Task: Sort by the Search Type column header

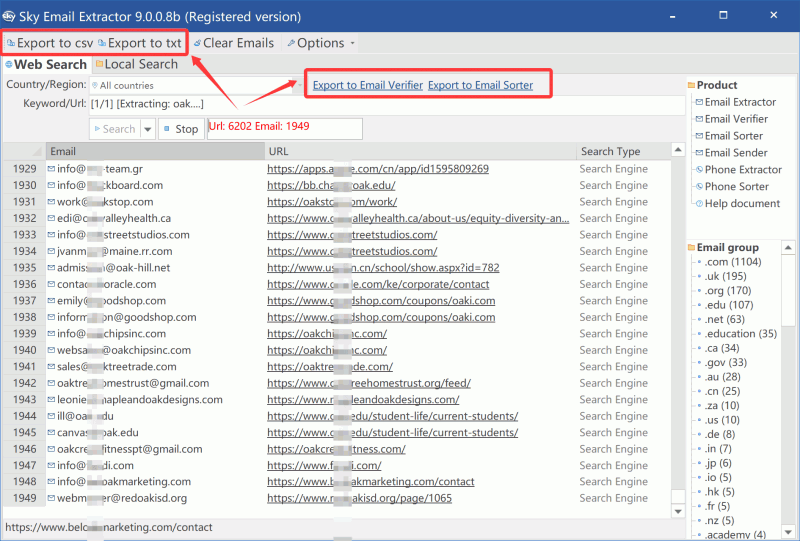Action: click(x=622, y=152)
